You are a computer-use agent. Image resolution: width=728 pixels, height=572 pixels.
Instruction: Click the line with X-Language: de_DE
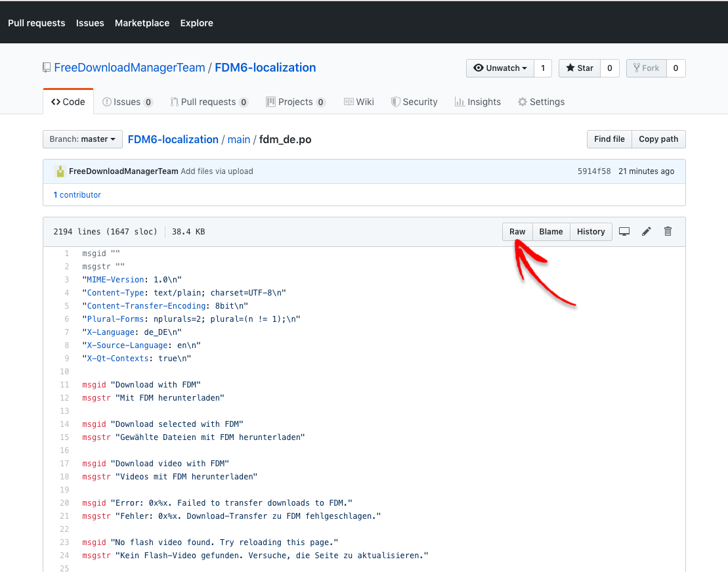pyautogui.click(x=132, y=332)
